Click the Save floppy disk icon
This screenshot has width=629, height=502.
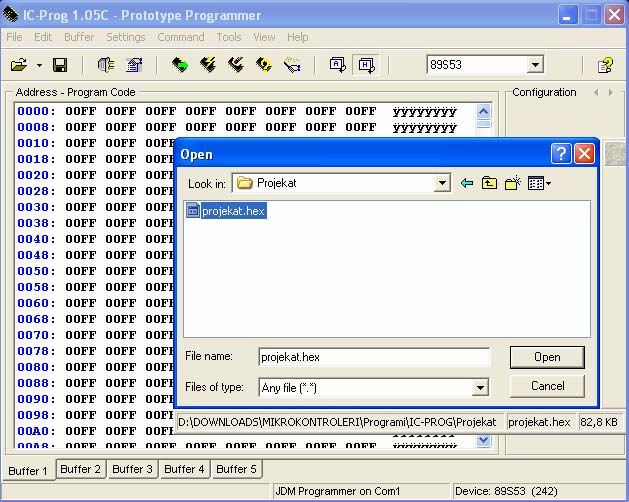click(x=60, y=65)
